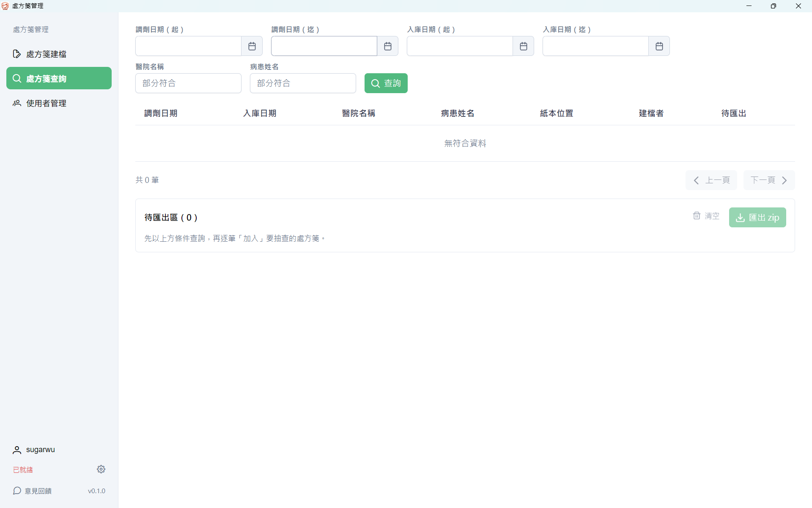Click the 待匯出區（0）heading
This screenshot has height=508, width=812.
171,218
